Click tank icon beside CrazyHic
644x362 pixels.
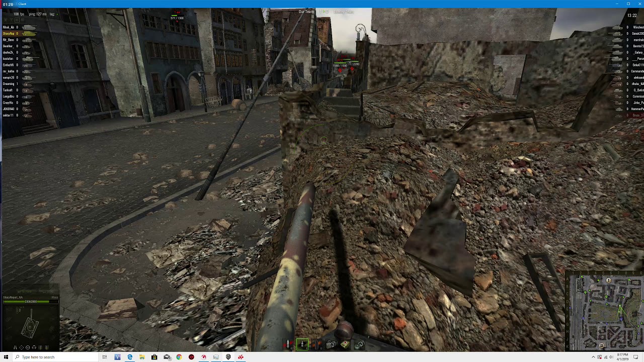(29, 103)
